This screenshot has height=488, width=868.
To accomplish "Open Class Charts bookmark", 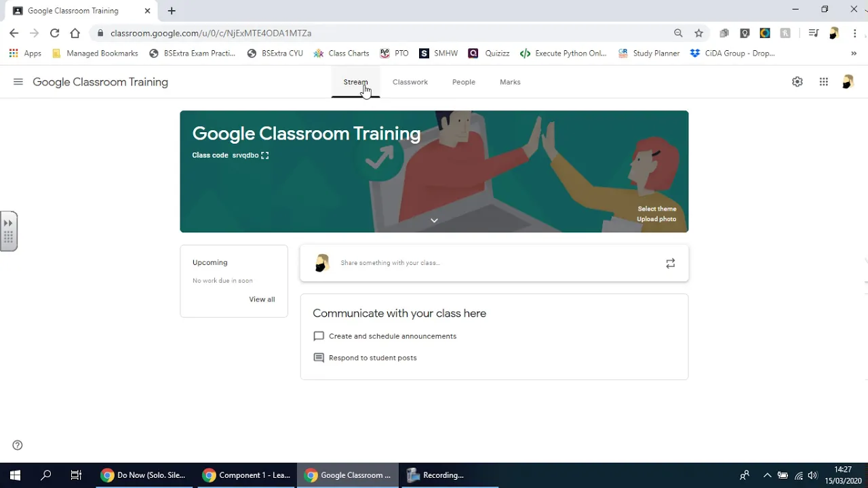I will click(341, 54).
